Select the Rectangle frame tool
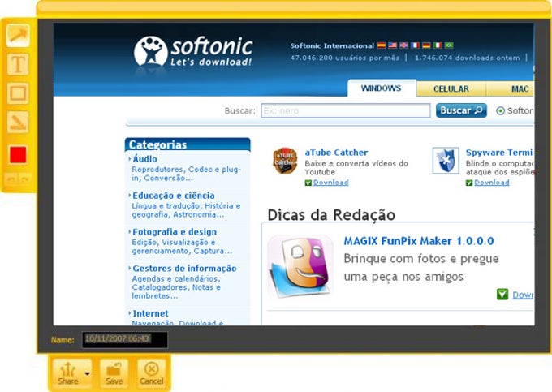This screenshot has height=392, width=552. click(x=18, y=93)
